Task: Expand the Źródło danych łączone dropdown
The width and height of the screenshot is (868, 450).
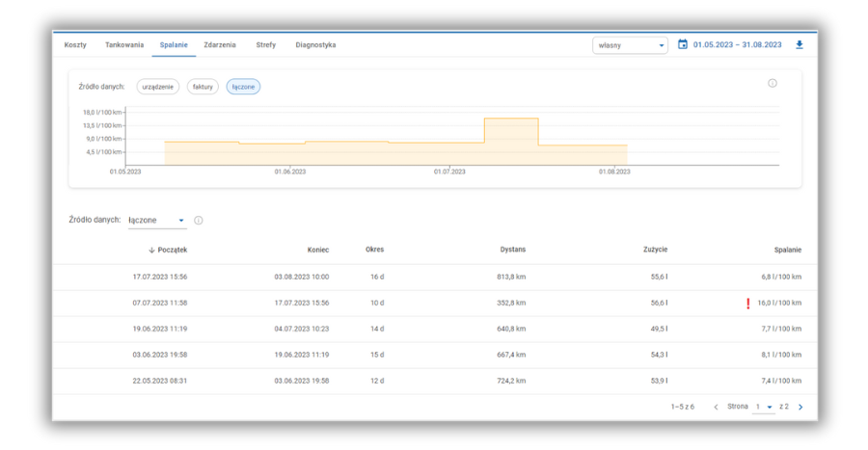Action: pyautogui.click(x=156, y=221)
